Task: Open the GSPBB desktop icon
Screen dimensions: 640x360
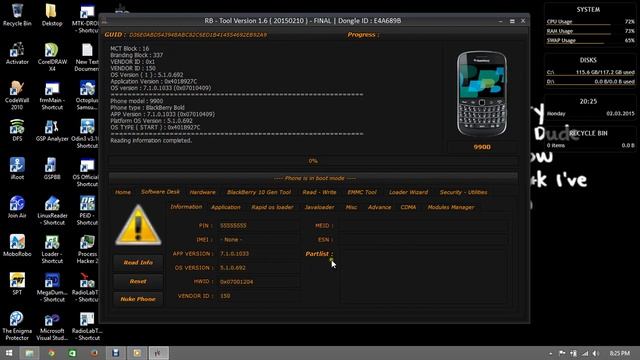Action: pos(52,169)
